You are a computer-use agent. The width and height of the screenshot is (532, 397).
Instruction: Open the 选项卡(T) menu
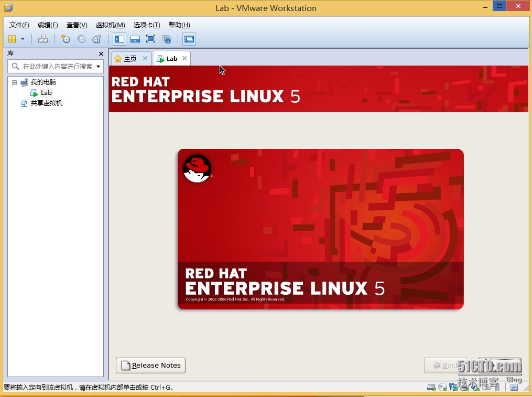coord(147,25)
